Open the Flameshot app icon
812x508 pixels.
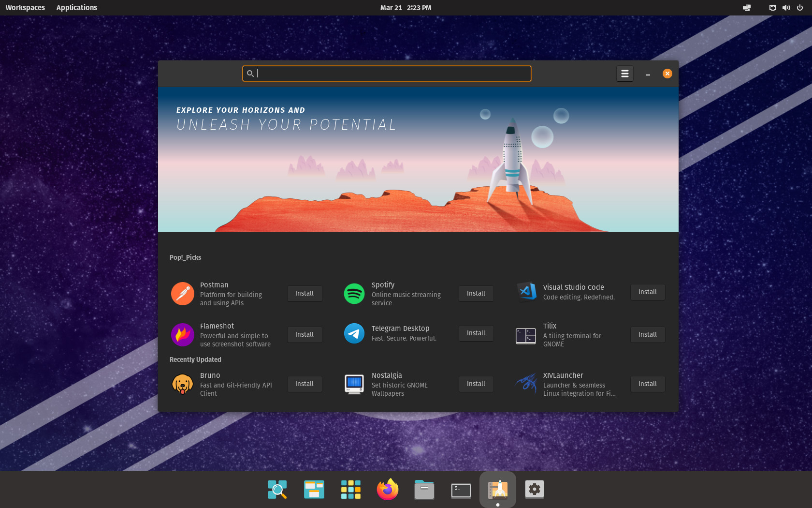point(183,335)
